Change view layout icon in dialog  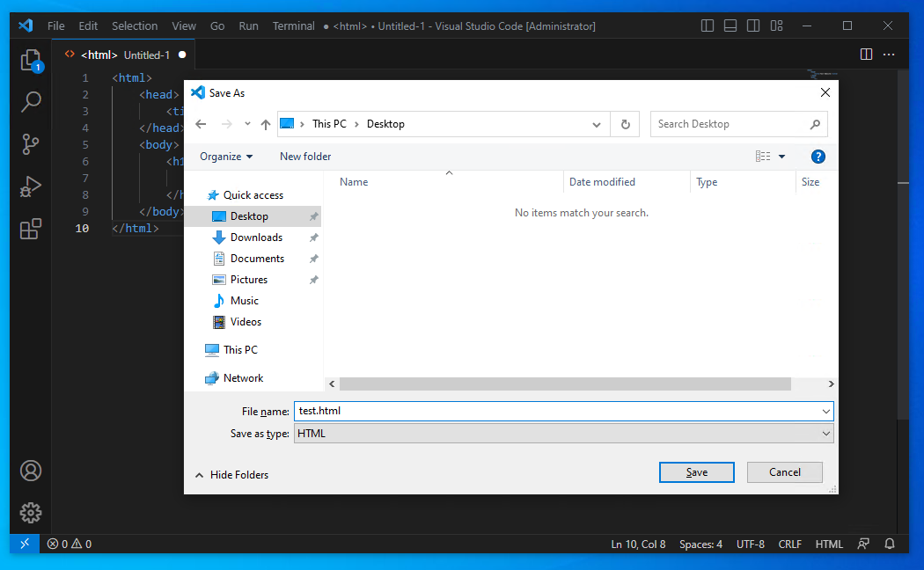[763, 157]
